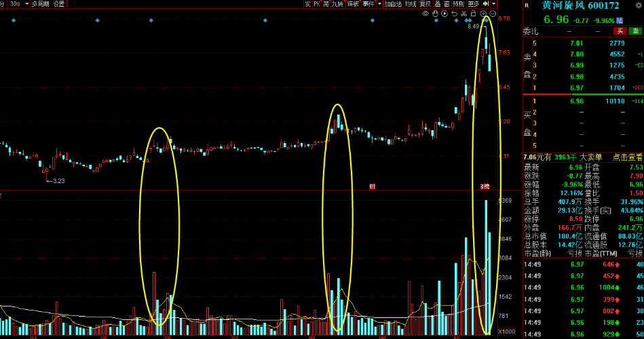
Task: Zoom out with the minus circle icon
Action: pyautogui.click(x=493, y=14)
